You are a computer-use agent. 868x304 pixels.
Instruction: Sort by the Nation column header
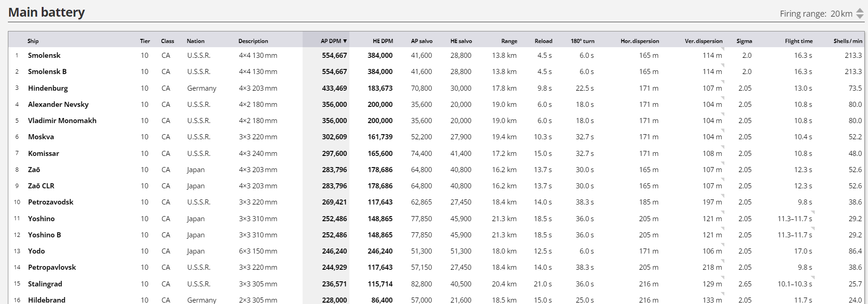click(x=196, y=41)
